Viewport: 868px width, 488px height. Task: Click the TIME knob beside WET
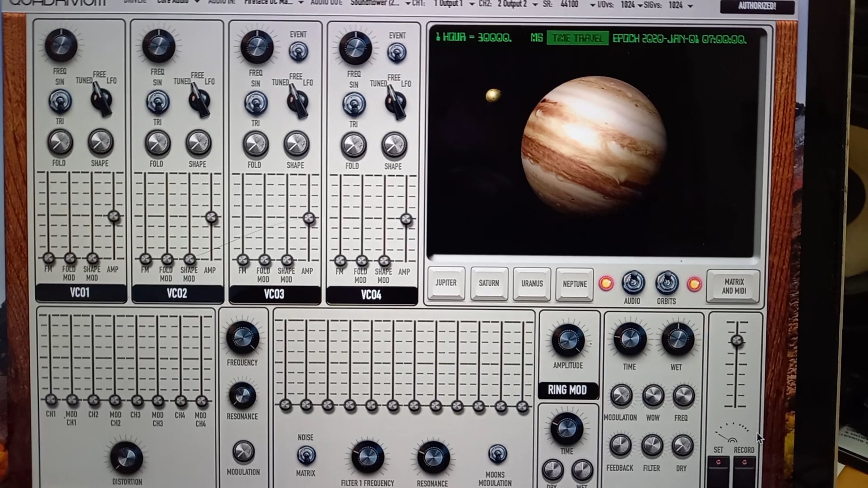[x=630, y=339]
